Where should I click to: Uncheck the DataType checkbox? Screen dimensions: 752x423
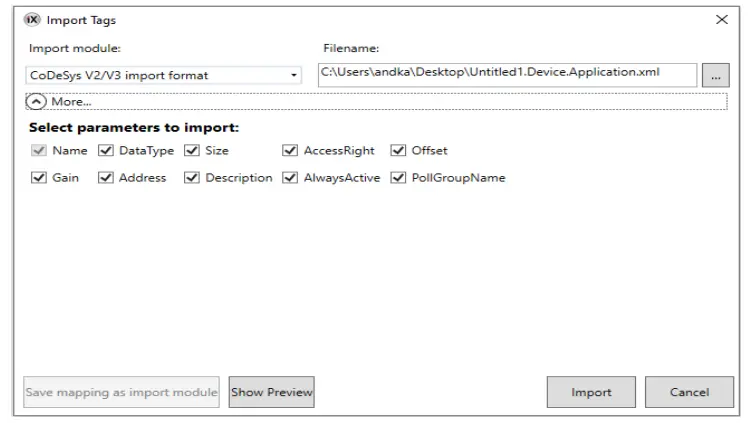[x=106, y=151]
